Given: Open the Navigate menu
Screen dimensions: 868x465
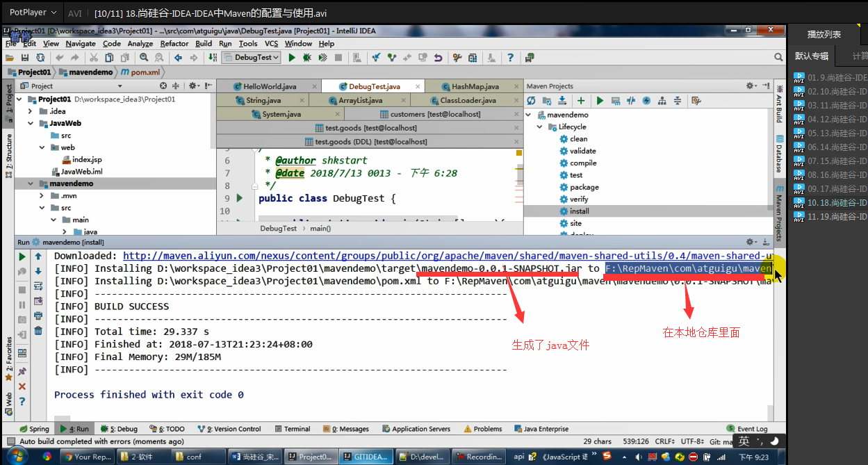Looking at the screenshot, I should point(81,43).
